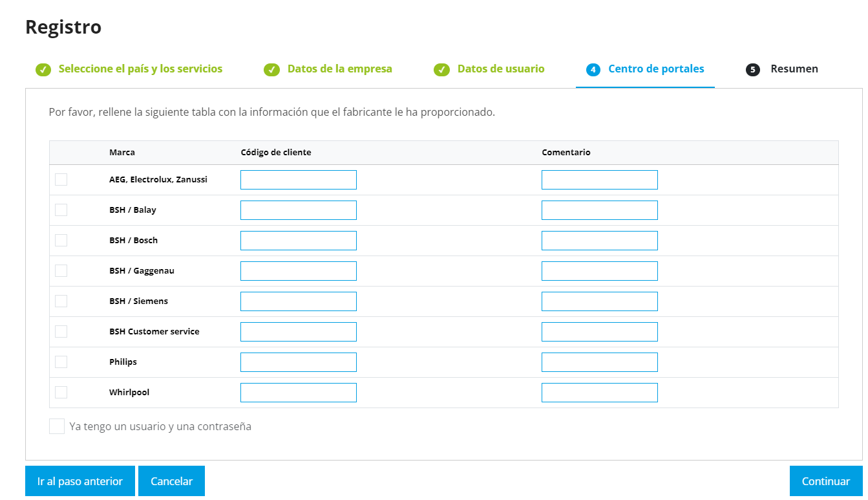Click the 'BSH / Siemens' brand label

138,301
